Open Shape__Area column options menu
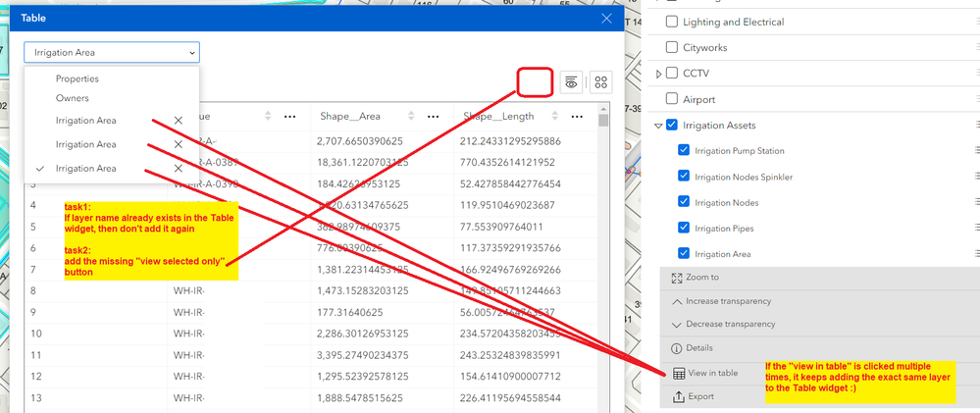The height and width of the screenshot is (413, 980). click(433, 116)
